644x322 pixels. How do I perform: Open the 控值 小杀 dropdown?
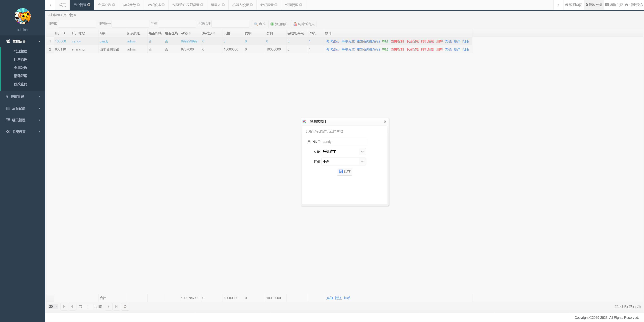point(343,161)
